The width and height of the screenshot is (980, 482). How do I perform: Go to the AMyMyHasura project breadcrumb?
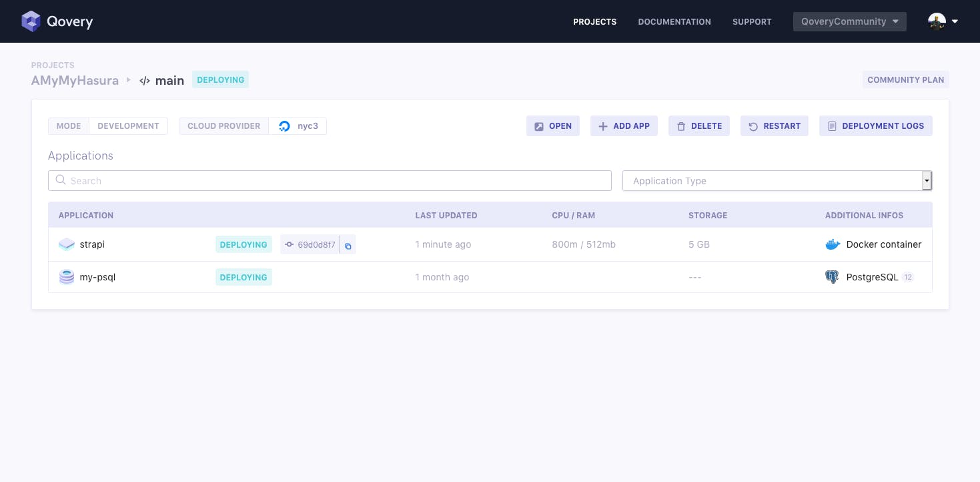click(75, 80)
